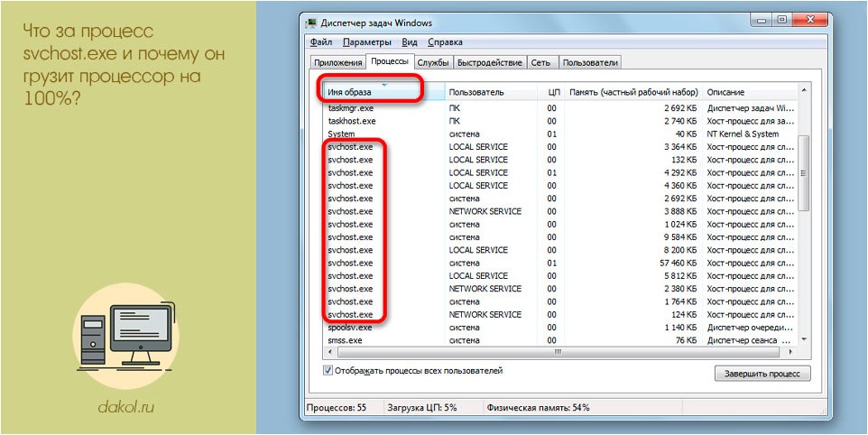Viewport: 868px width, 435px height.
Task: Toggle Отображать процессы всех пользователей checkbox
Action: (x=328, y=371)
